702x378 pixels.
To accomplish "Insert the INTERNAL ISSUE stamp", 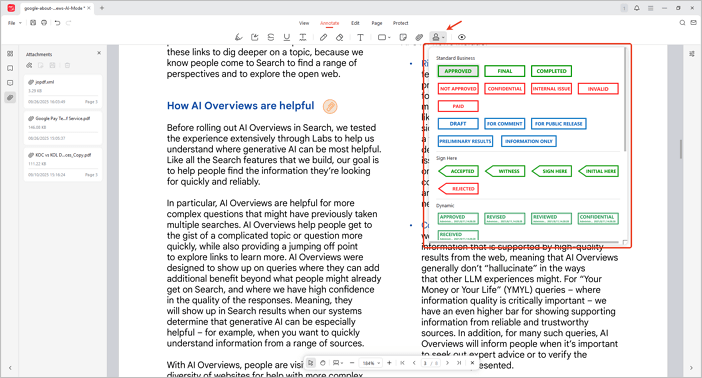I will coord(552,89).
